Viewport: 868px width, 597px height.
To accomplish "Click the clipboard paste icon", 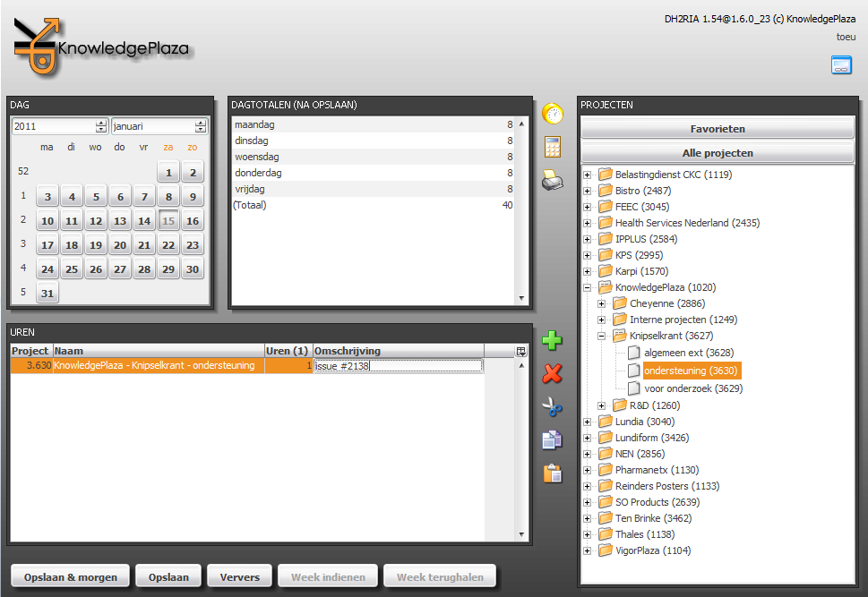I will (x=553, y=473).
